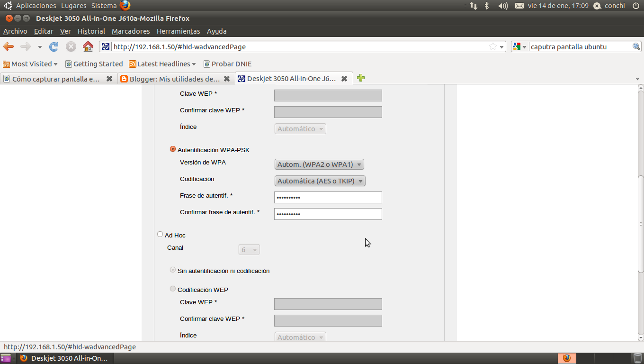
Task: Open the Getting Started bookmark
Action: pyautogui.click(x=94, y=64)
